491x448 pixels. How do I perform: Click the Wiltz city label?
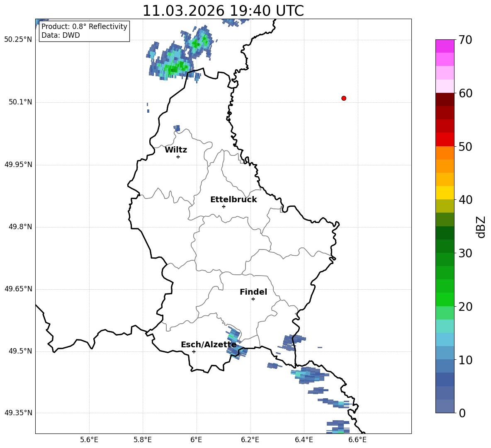[176, 150]
